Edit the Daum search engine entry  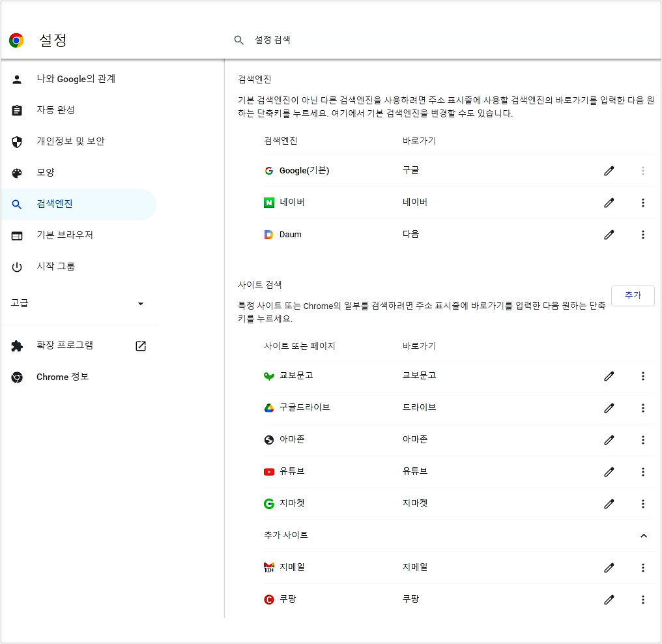point(609,235)
